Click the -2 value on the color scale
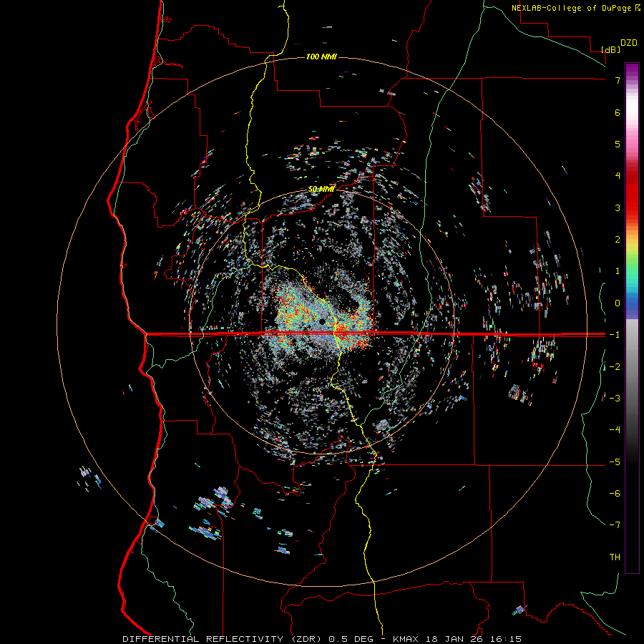Viewport: 644px width, 644px height. [615, 366]
